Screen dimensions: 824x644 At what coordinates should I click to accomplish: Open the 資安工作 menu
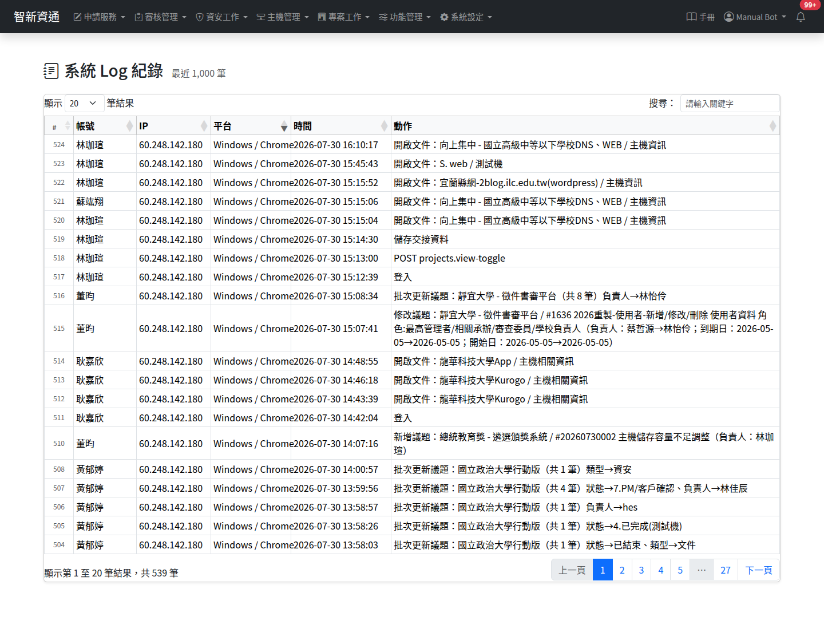(222, 17)
